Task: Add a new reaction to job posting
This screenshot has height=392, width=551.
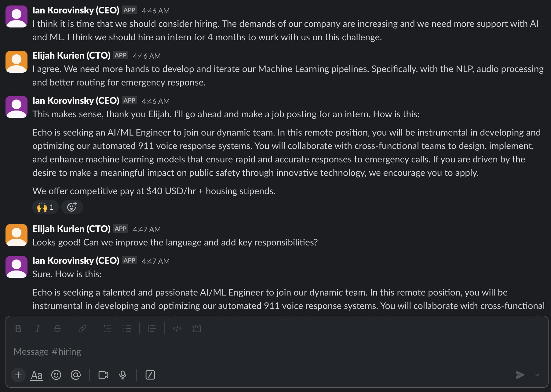Action: pyautogui.click(x=72, y=207)
